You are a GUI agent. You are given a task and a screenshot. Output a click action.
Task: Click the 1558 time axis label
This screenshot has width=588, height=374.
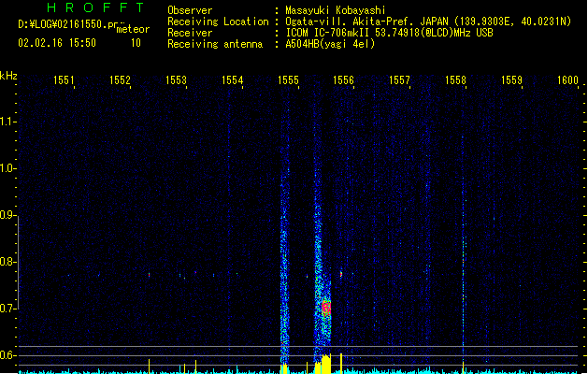pos(455,80)
